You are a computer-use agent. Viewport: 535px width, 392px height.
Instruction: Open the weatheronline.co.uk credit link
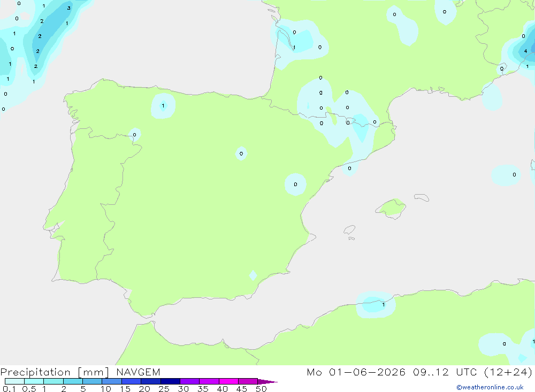click(490, 387)
